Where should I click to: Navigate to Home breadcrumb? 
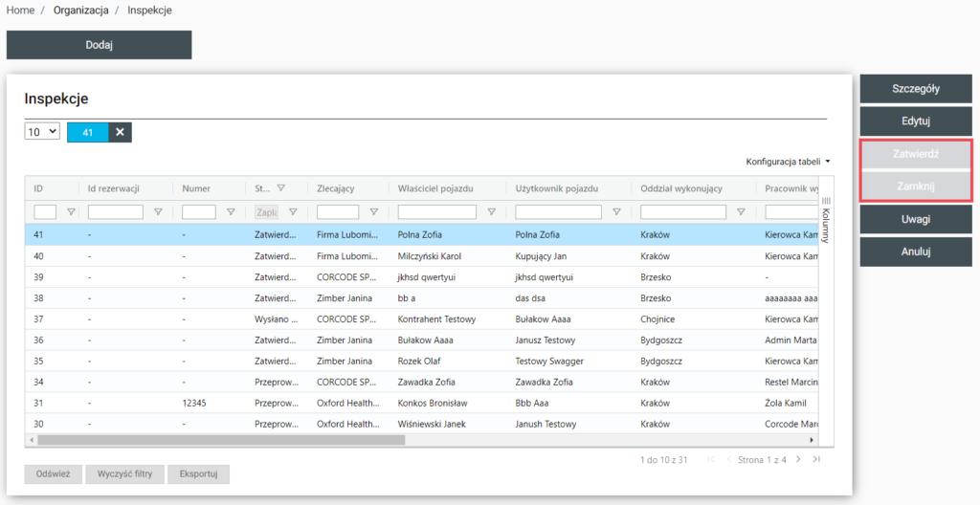coord(20,11)
